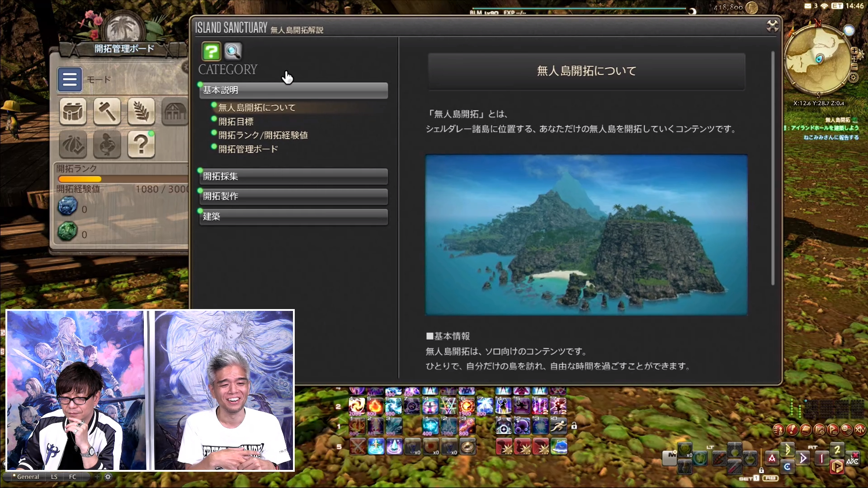
Task: Click the help content scrollbar
Action: (773, 168)
